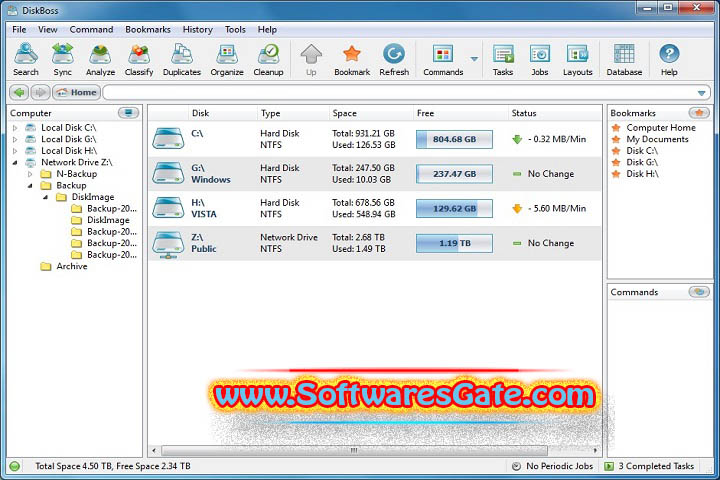The image size is (720, 480).
Task: Select the G:\ Windows disk row
Action: (375, 174)
